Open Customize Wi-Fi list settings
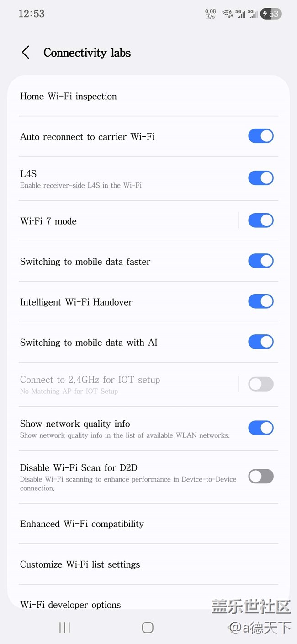This screenshot has height=644, width=297. click(80, 564)
